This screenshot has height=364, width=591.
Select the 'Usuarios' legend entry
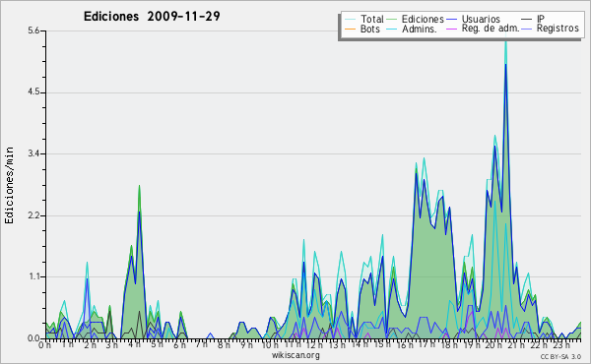(481, 19)
